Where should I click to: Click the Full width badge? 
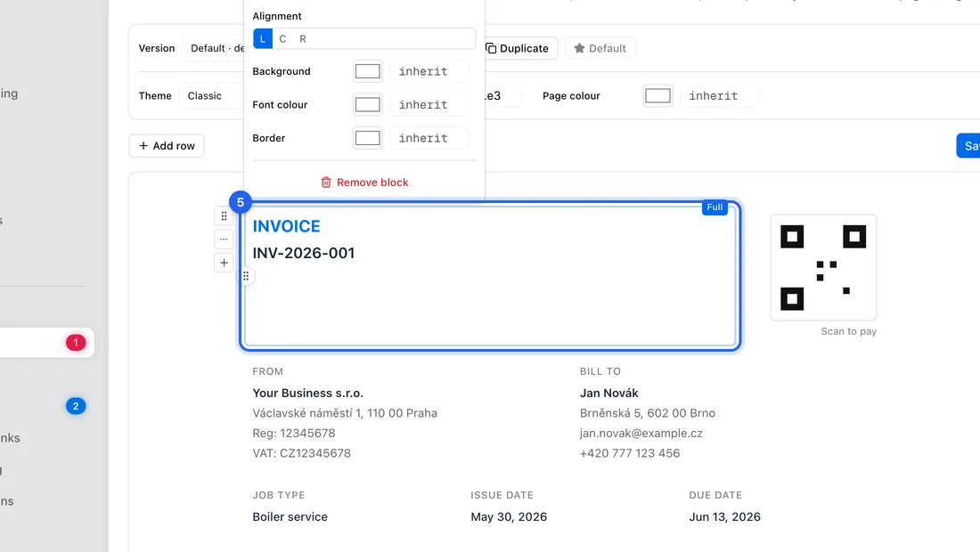715,207
